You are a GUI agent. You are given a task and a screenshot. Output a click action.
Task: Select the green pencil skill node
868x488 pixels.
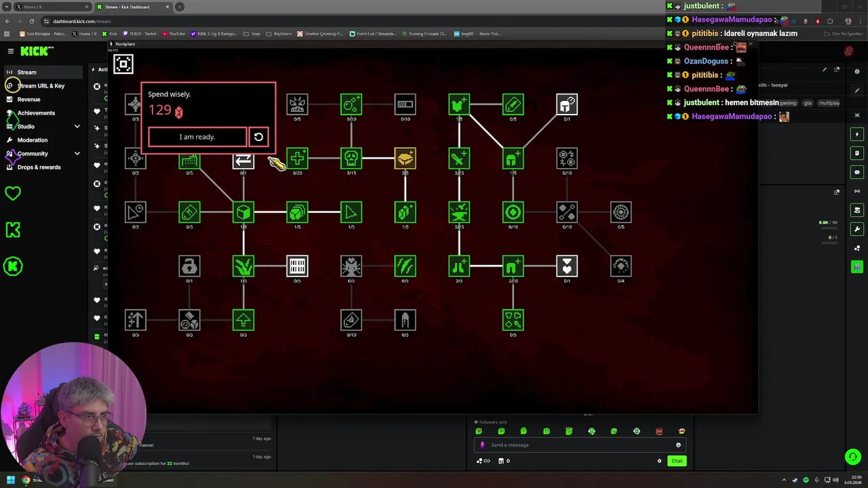click(x=513, y=104)
